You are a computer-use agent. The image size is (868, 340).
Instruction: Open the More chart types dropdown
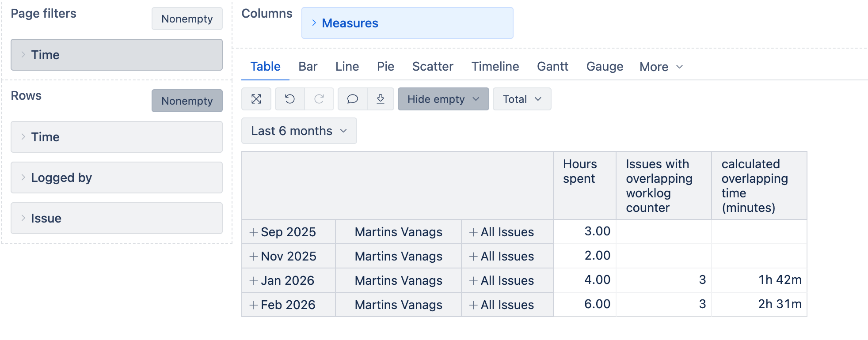(x=661, y=67)
